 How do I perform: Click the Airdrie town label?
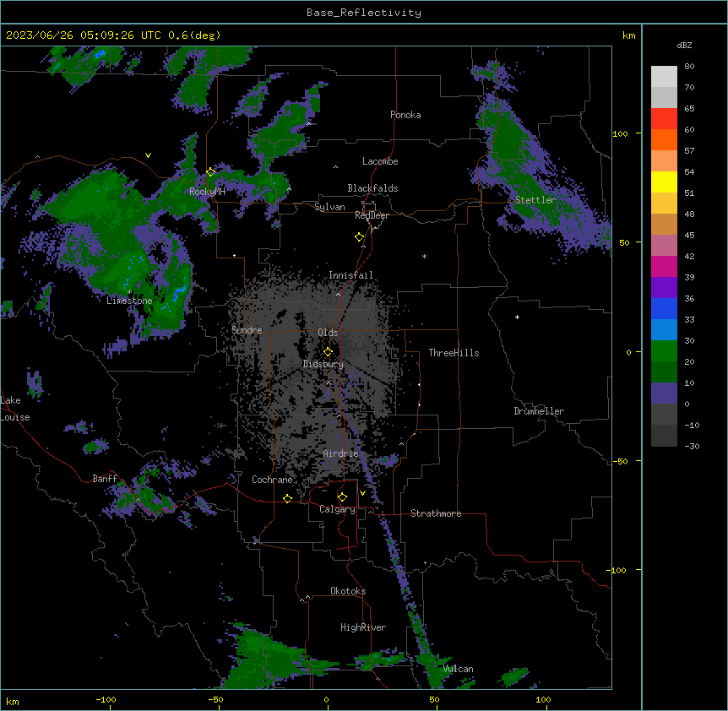(x=340, y=453)
